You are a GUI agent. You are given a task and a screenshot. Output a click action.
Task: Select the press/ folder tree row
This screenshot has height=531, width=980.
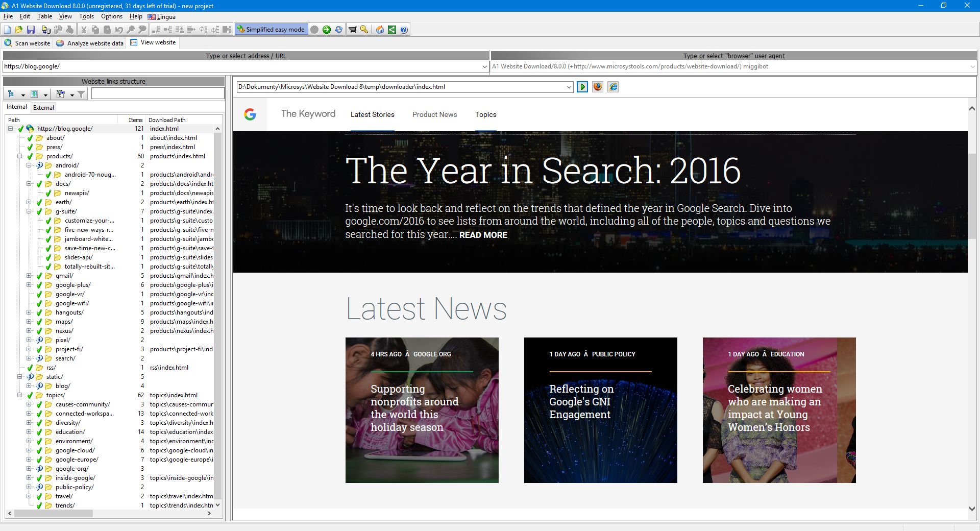coord(110,147)
